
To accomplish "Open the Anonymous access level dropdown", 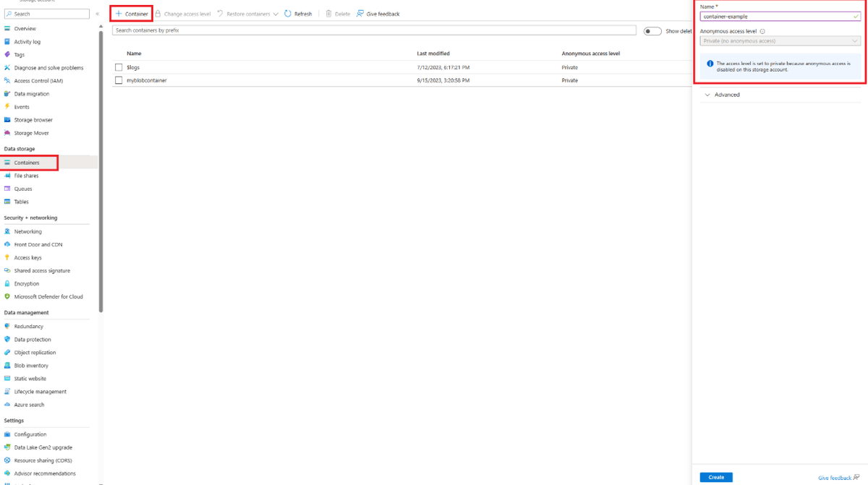I will 780,41.
